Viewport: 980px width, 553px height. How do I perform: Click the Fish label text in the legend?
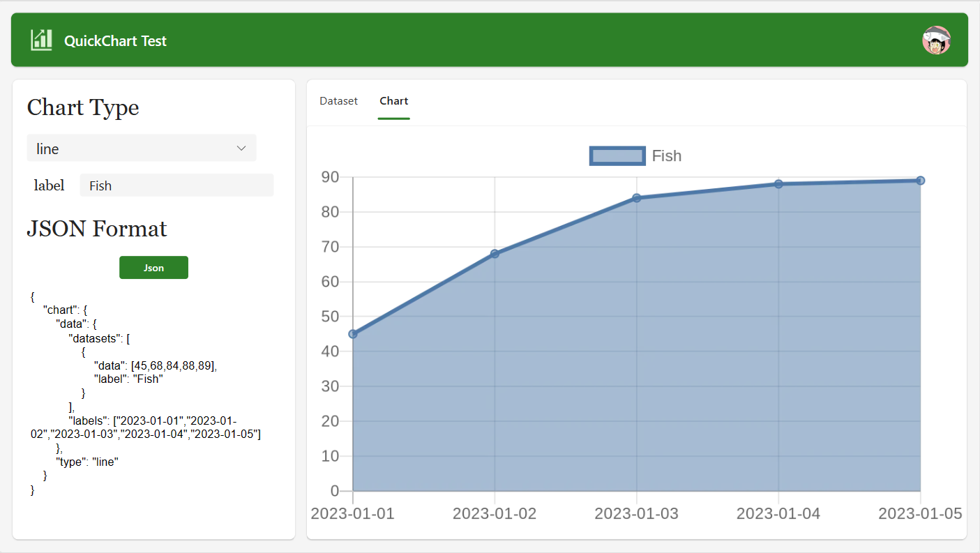pos(667,156)
